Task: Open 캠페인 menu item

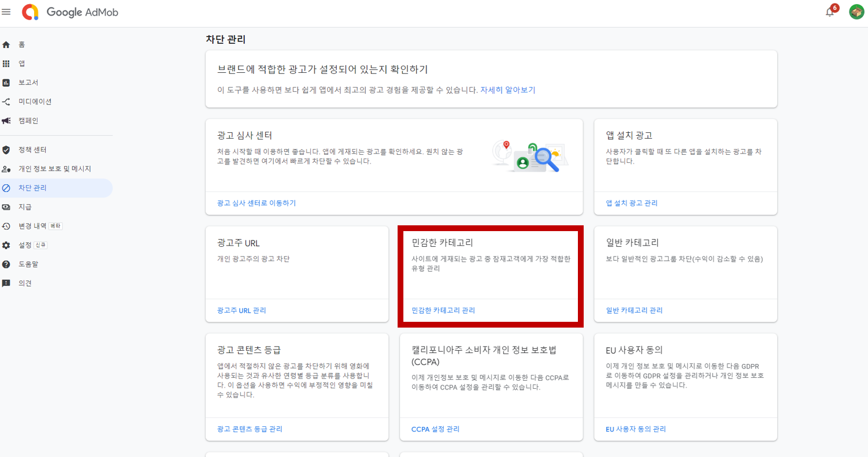Action: (28, 121)
